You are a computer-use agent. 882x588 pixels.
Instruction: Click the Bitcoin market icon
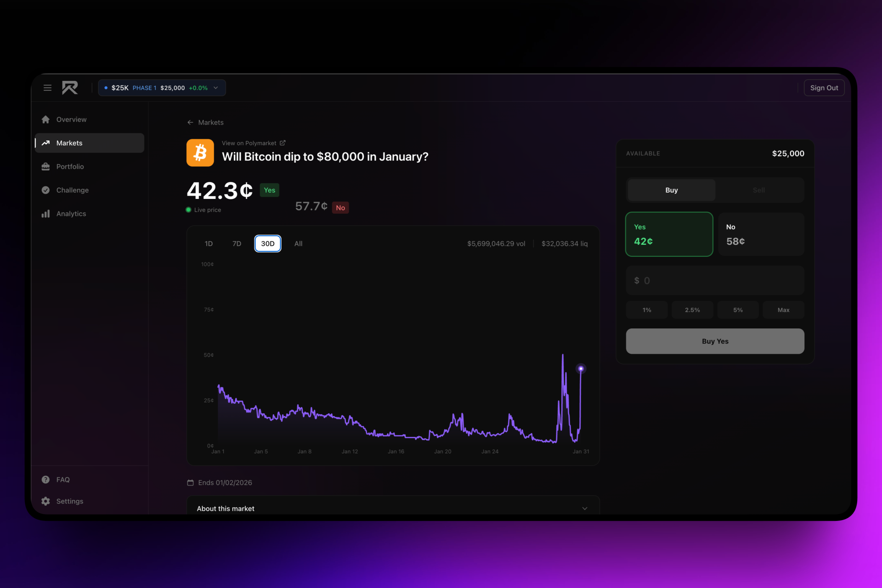(200, 153)
